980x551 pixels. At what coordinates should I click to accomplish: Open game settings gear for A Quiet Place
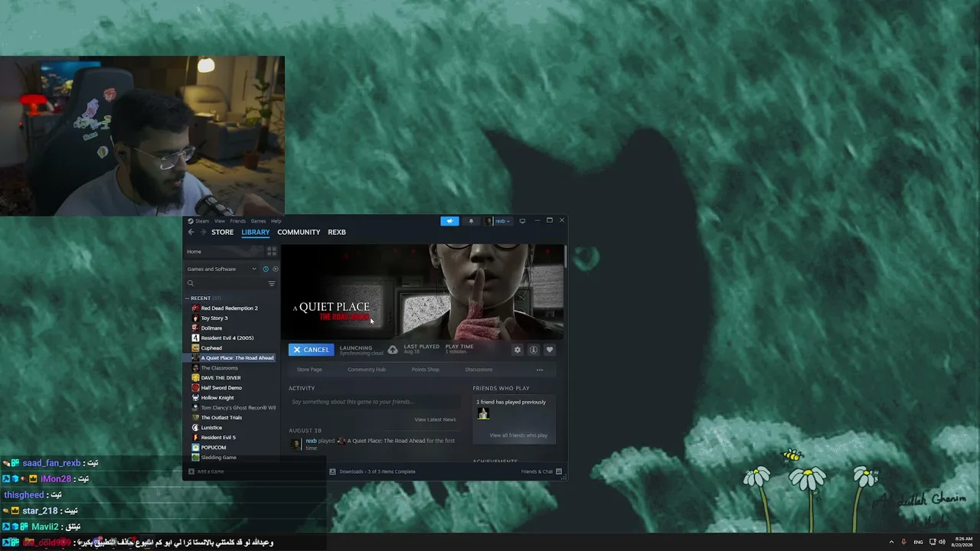518,350
